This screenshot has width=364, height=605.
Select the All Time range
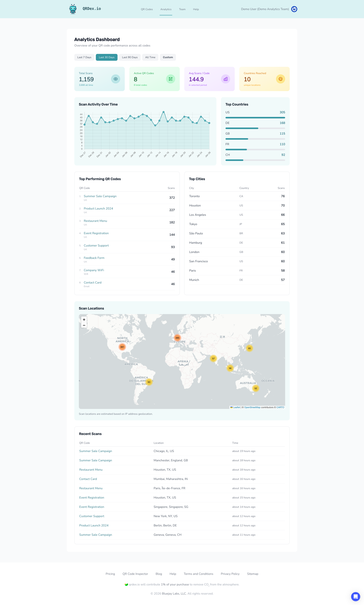tap(150, 57)
